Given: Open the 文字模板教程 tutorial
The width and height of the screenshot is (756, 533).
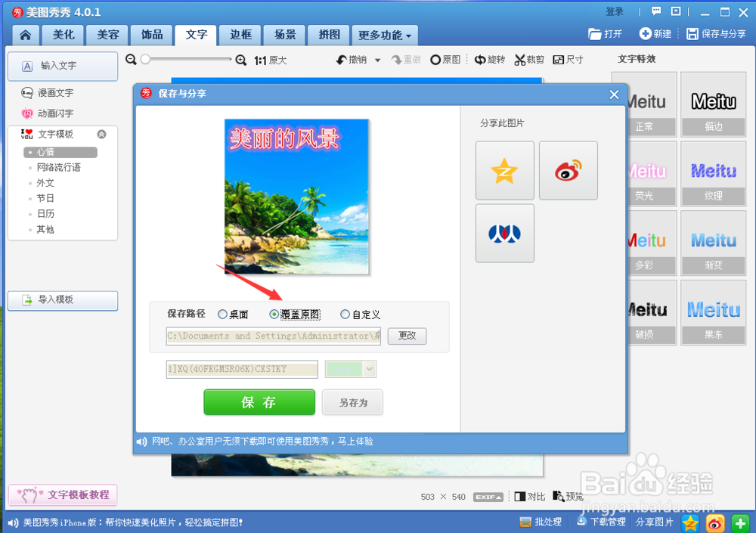Looking at the screenshot, I should tap(63, 495).
